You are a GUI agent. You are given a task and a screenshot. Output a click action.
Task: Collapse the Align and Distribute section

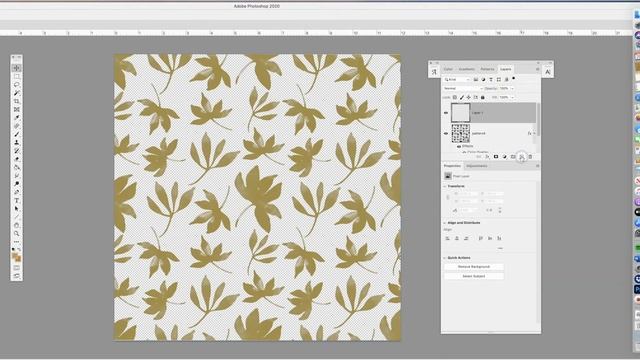point(445,223)
